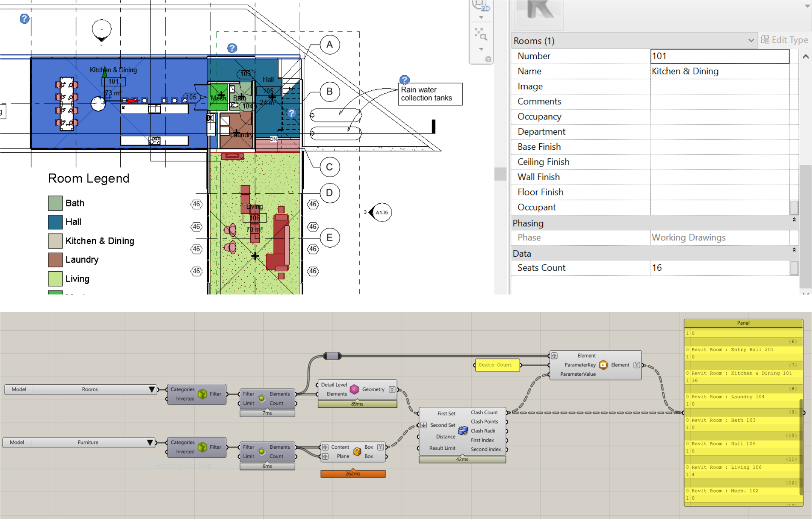This screenshot has width=812, height=519.
Task: Click the Clash component icon
Action: (x=463, y=431)
